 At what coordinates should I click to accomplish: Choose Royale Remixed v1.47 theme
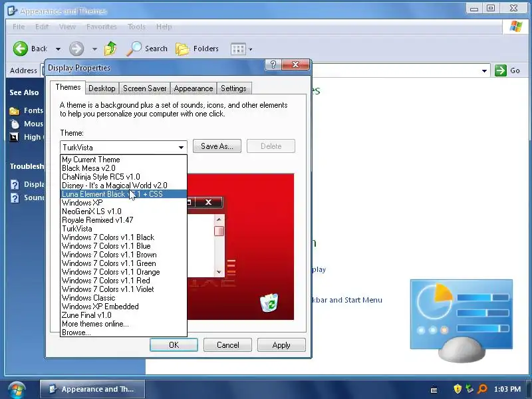(124, 220)
